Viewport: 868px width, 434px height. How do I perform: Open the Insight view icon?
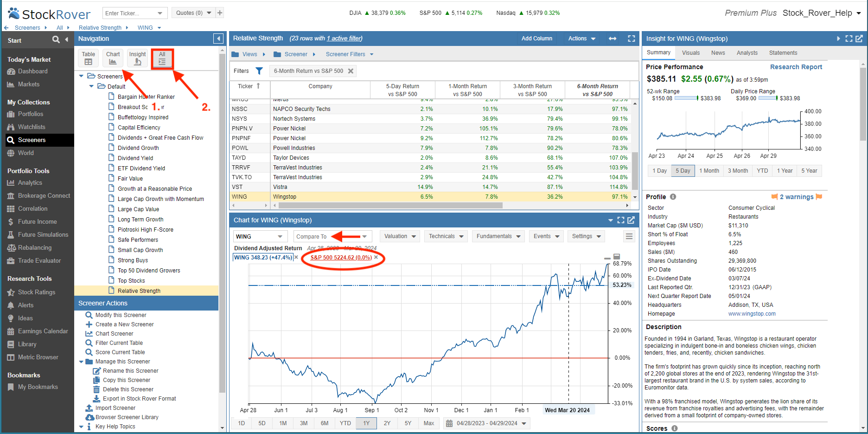click(x=137, y=58)
